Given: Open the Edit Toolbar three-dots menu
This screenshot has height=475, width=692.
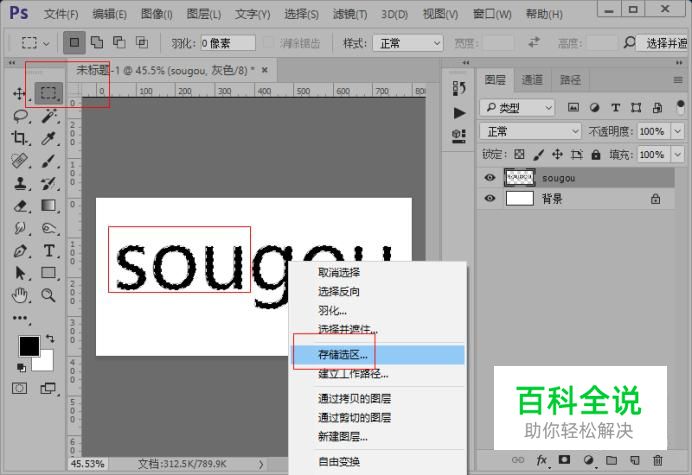Looking at the screenshot, I should [19, 318].
